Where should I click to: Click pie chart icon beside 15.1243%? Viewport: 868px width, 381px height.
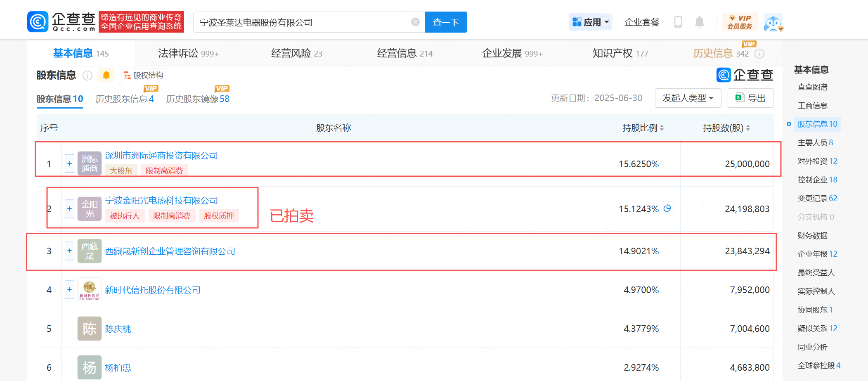point(667,208)
